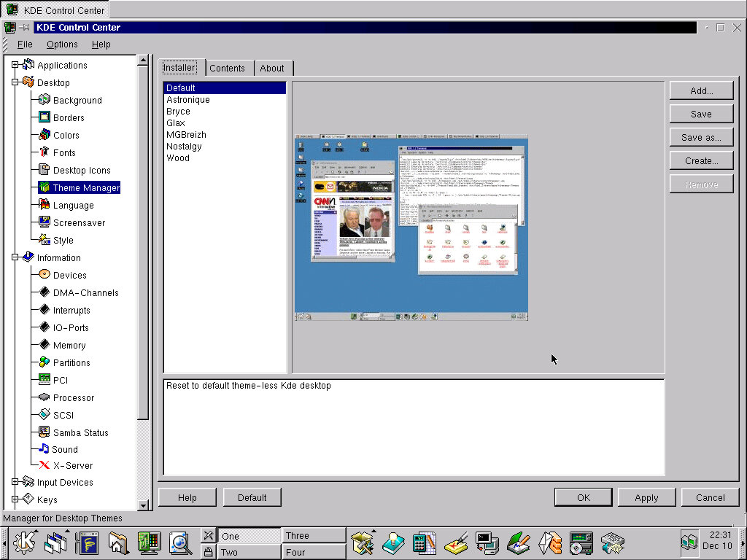Click the Fonts icon in Desktop section
The width and height of the screenshot is (747, 560).
pyautogui.click(x=44, y=152)
